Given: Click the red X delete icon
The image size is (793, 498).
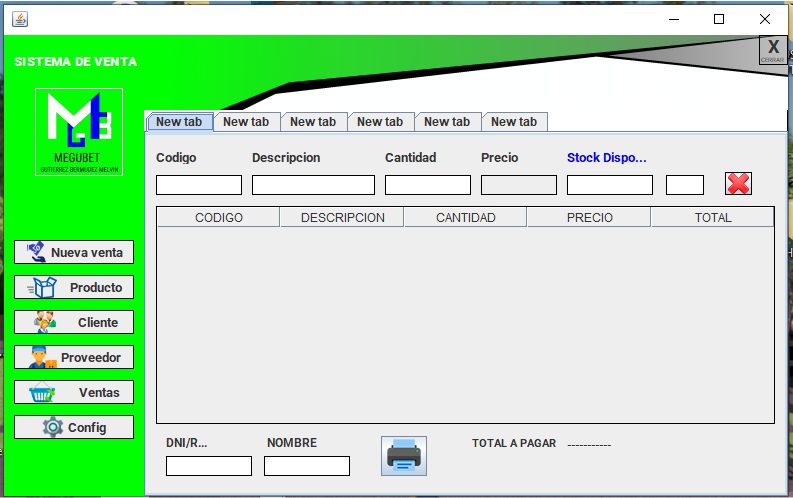Looking at the screenshot, I should 738,184.
